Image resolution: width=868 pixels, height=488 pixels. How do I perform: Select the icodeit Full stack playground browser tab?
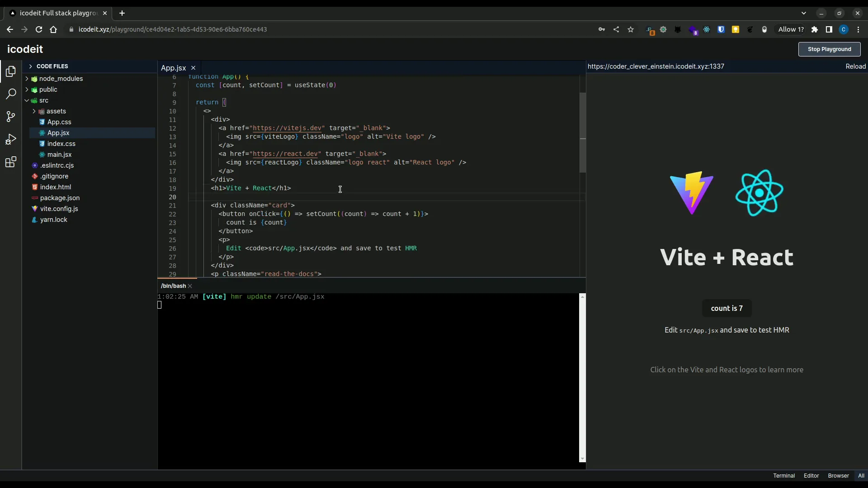58,13
